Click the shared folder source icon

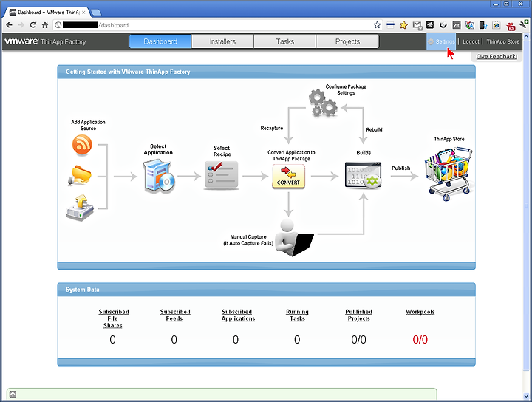(80, 175)
